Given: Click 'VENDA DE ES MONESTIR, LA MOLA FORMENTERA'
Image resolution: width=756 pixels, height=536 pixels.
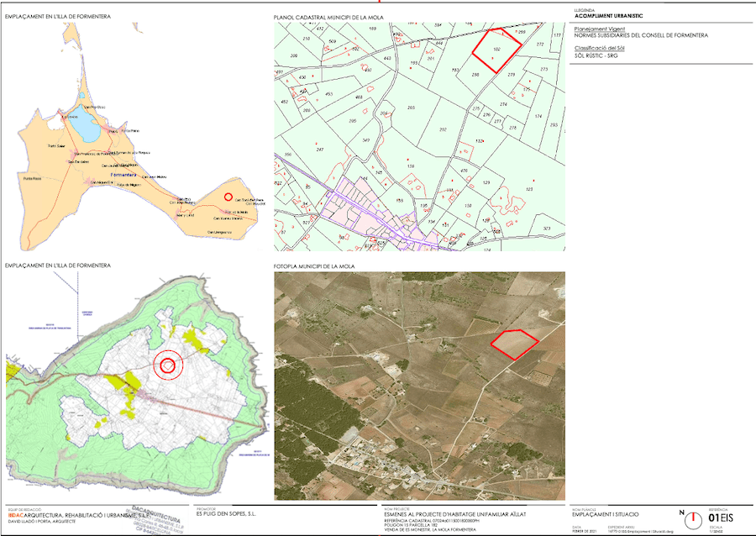Looking at the screenshot, I should tap(430, 530).
